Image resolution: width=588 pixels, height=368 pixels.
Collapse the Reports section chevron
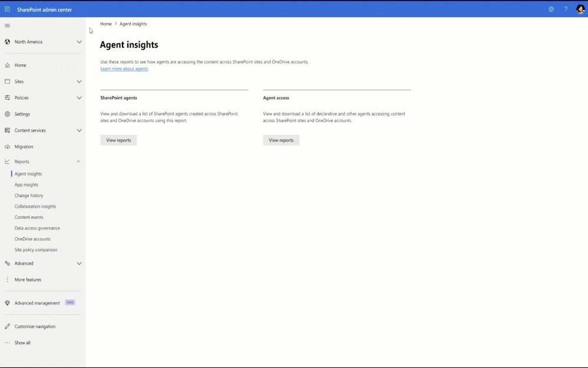[78, 162]
